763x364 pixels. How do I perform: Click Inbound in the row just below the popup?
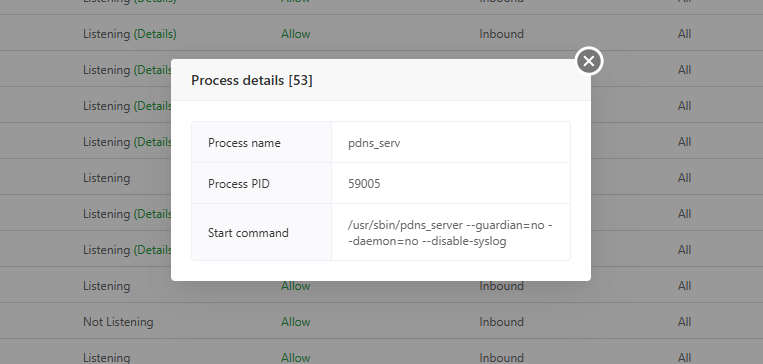(x=501, y=286)
